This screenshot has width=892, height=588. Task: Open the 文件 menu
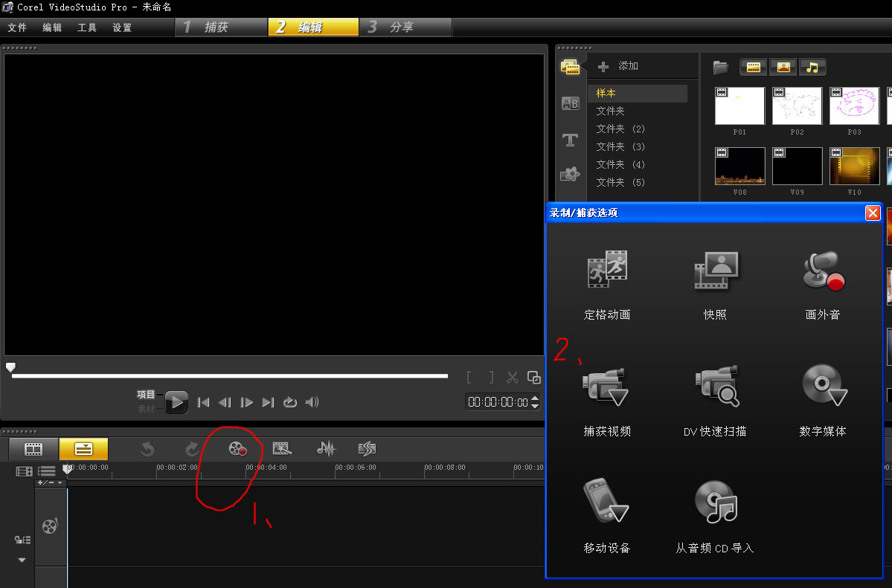tap(17, 28)
